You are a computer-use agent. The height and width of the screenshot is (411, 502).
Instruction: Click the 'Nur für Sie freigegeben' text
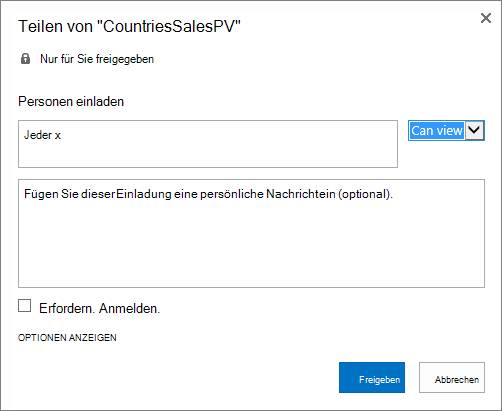pyautogui.click(x=97, y=59)
